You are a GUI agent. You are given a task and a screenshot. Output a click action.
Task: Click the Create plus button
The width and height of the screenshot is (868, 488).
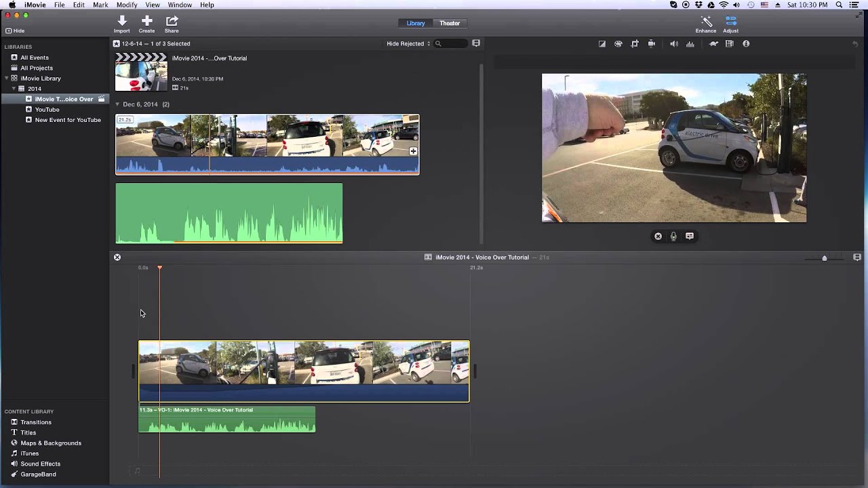pyautogui.click(x=146, y=24)
